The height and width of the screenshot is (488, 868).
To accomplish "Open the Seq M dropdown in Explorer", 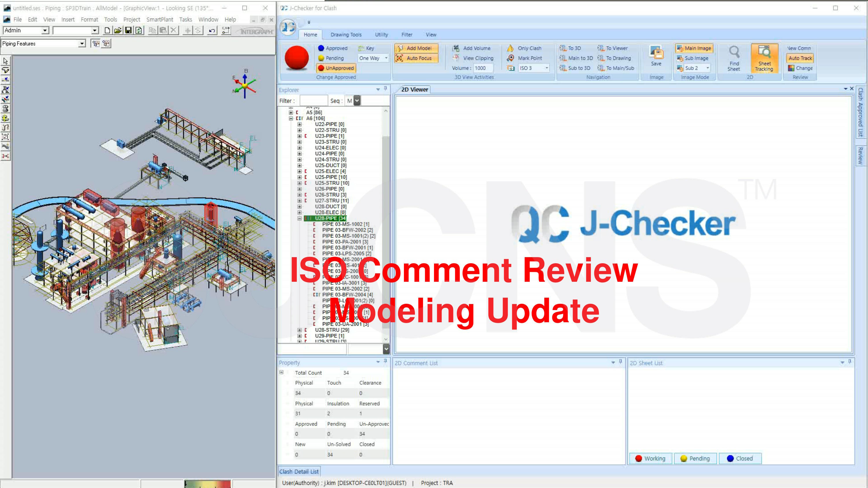I will click(x=357, y=100).
